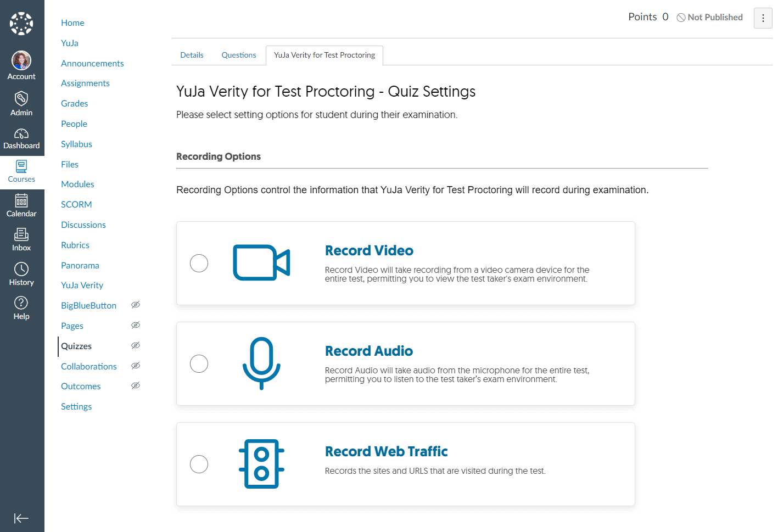Go to Announcements
Screen dimensions: 778x532
[x=92, y=63]
